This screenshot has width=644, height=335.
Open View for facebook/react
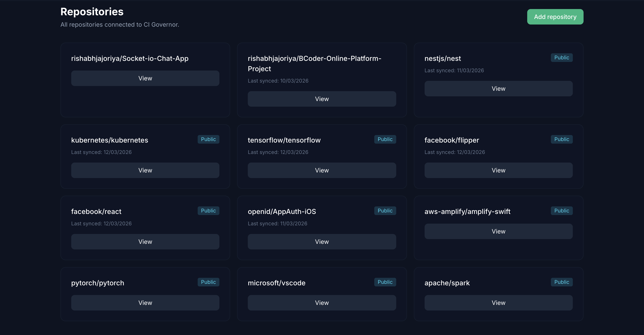(145, 242)
